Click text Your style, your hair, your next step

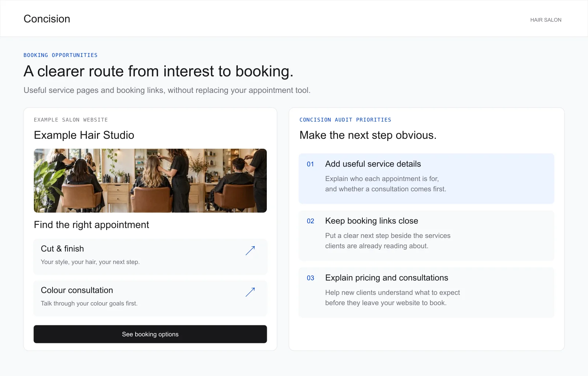(x=90, y=262)
